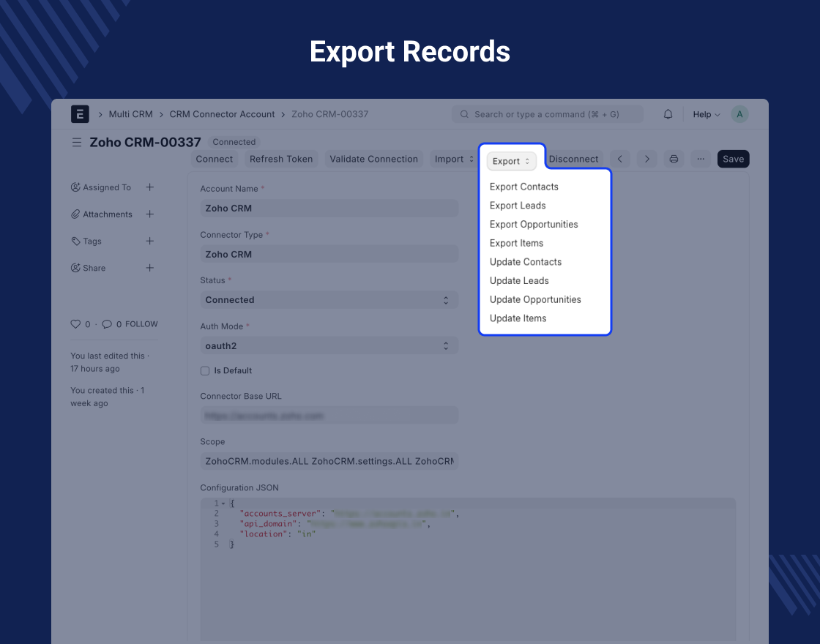Viewport: 820px width, 644px height.
Task: Open the Status select field
Action: click(x=329, y=300)
